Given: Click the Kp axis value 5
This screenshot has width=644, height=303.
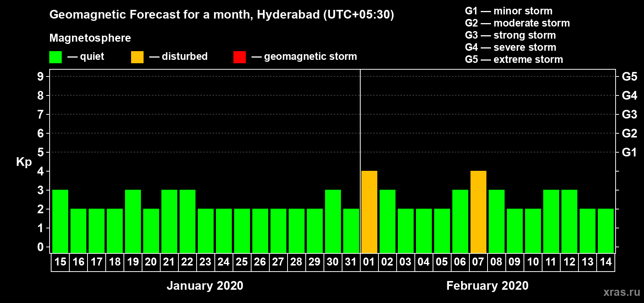Looking at the screenshot, I should 41,152.
